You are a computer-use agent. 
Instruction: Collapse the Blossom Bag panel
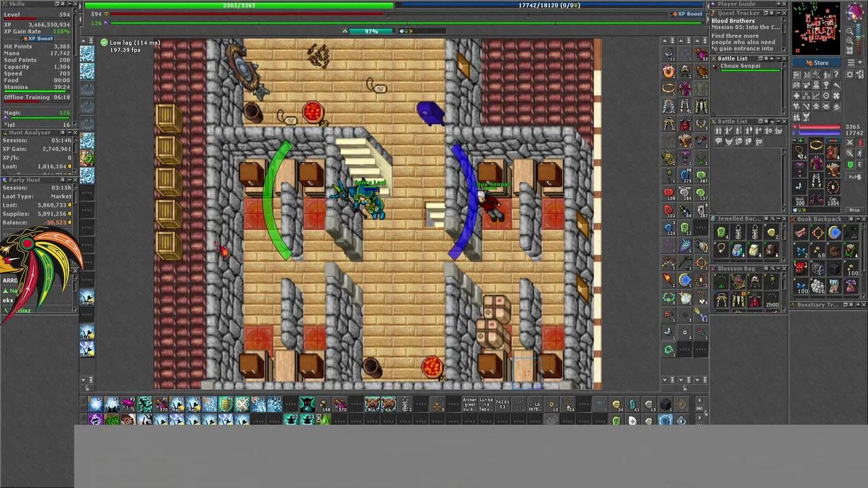point(778,268)
